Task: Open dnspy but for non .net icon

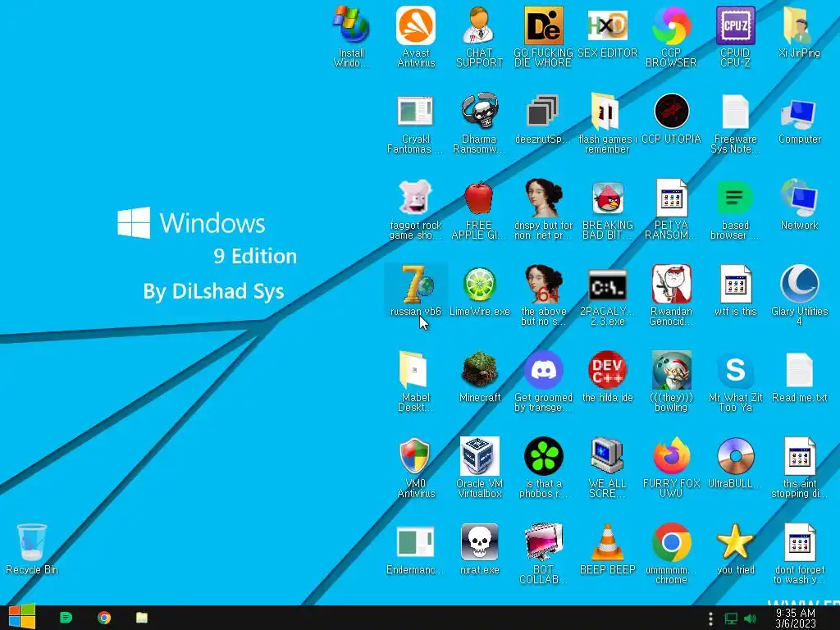Action: [x=543, y=209]
